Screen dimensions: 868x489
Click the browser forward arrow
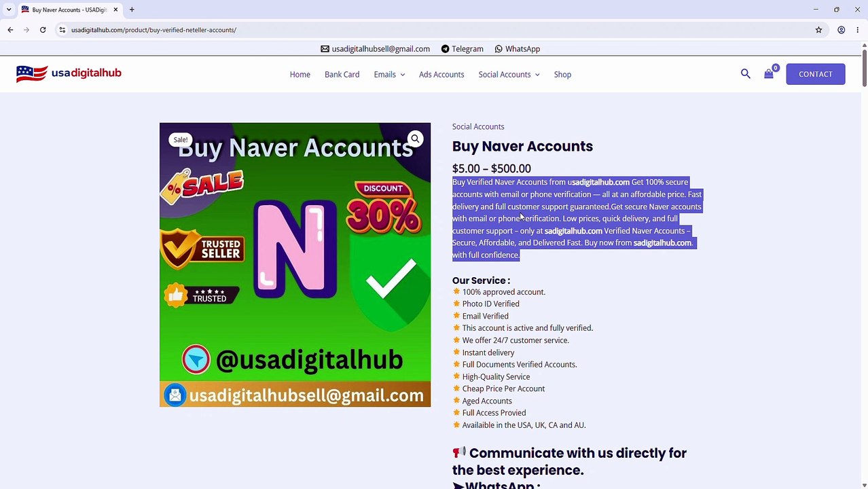26,30
